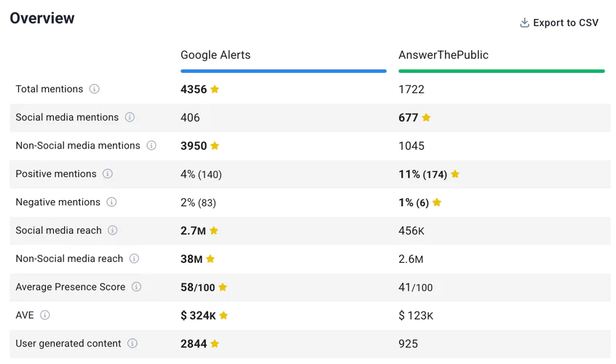
Task: Click the star beside 58/100
Action: click(223, 287)
